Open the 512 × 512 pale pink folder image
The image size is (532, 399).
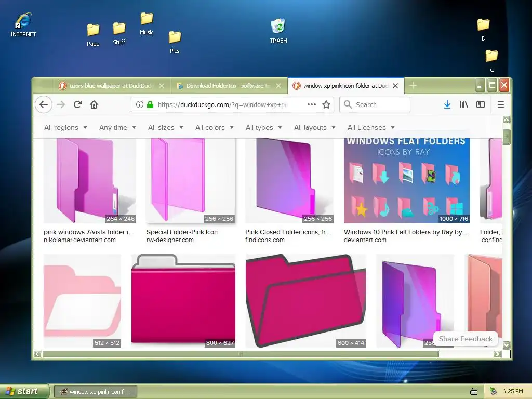(x=82, y=301)
